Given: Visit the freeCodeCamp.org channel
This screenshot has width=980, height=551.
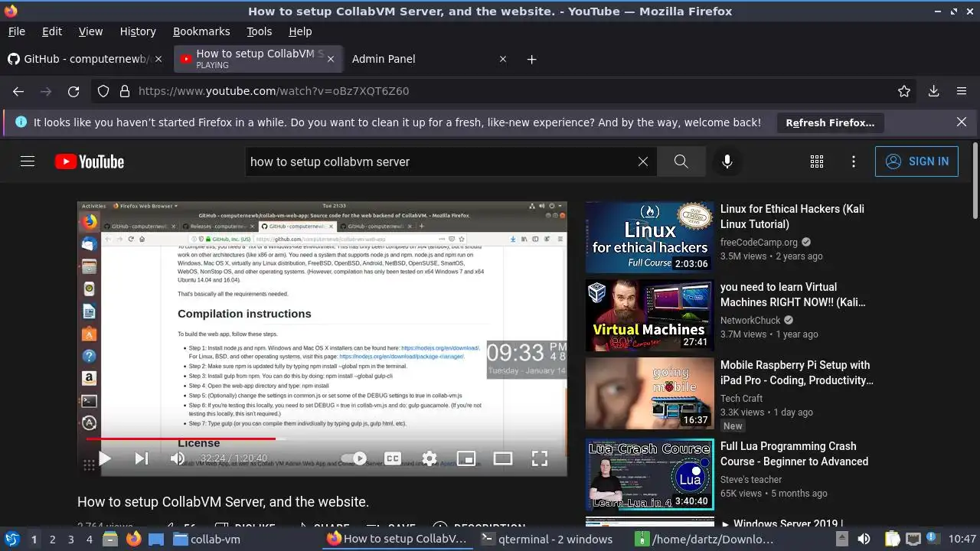Looking at the screenshot, I should click(759, 242).
